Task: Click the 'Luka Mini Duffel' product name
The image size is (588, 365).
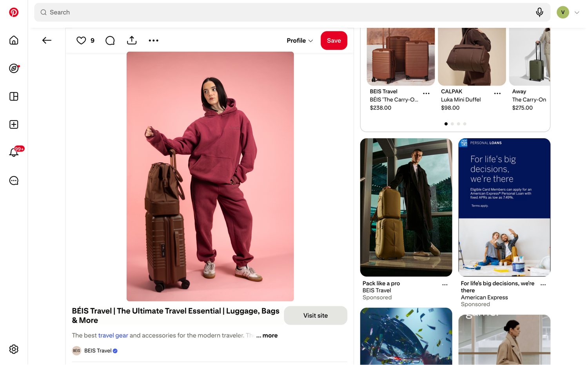Action: 461,100
